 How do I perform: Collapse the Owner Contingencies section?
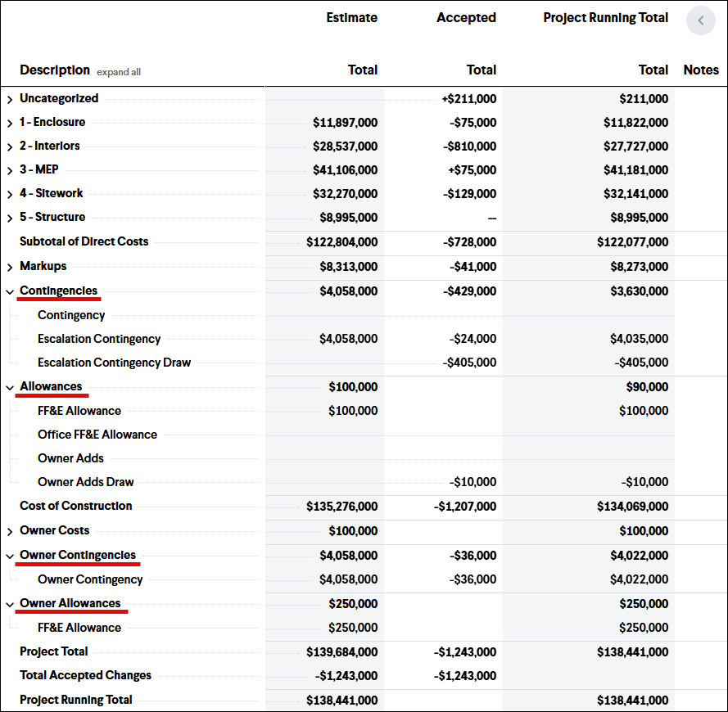10,555
